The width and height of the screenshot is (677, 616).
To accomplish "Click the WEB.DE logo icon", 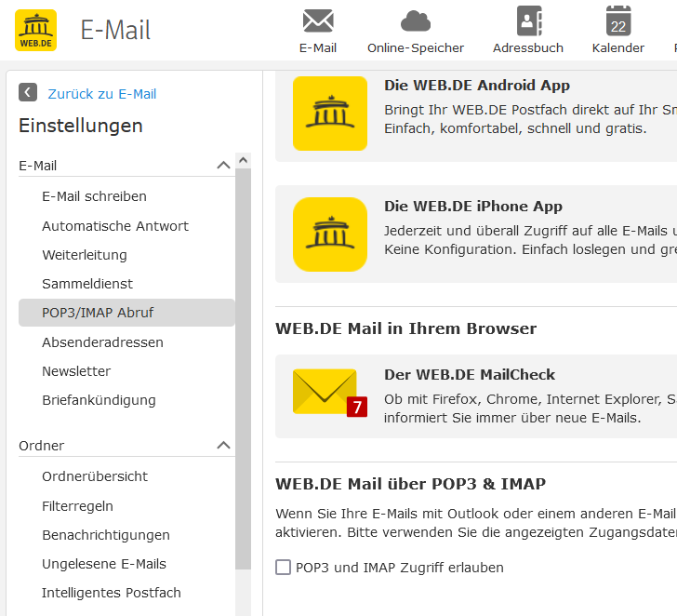I will pyautogui.click(x=36, y=30).
